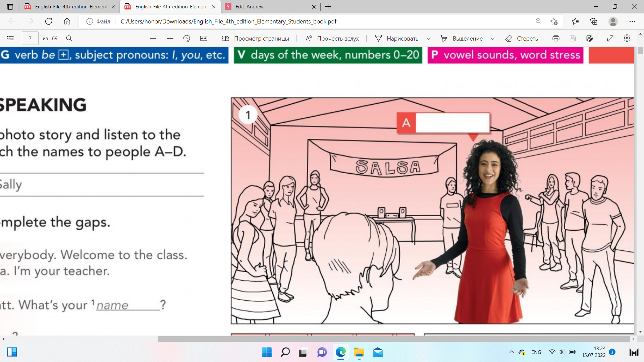Rotate the PDF page icon
The height and width of the screenshot is (362, 644).
click(x=187, y=38)
